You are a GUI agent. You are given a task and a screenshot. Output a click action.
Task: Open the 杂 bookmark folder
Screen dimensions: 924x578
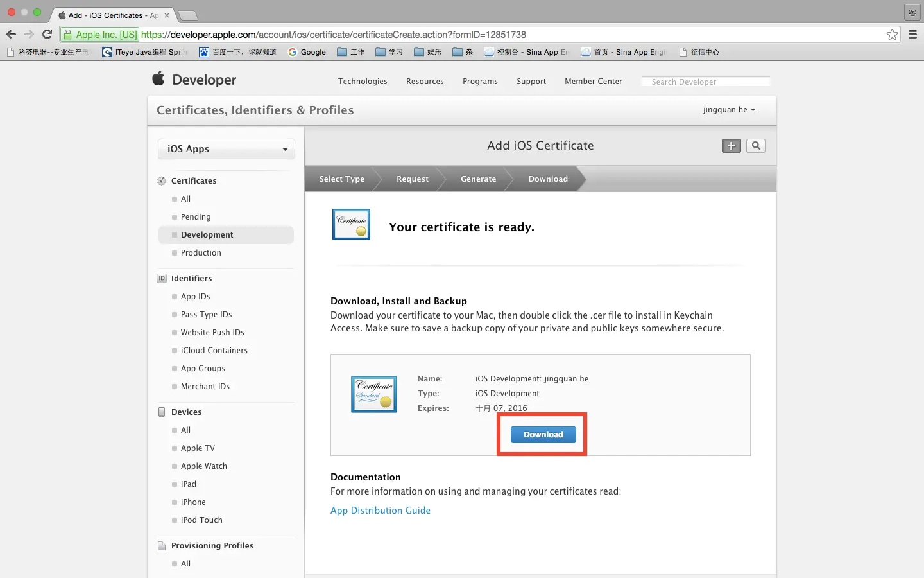[463, 52]
